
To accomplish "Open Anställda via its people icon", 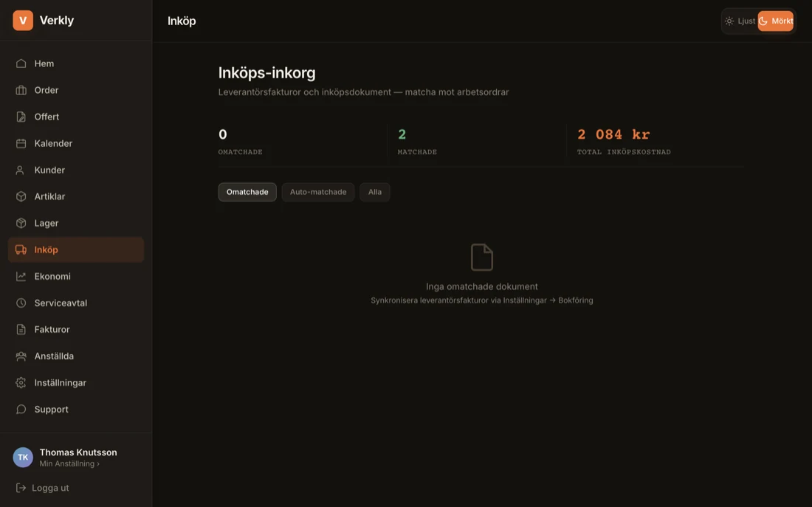I will tap(21, 356).
